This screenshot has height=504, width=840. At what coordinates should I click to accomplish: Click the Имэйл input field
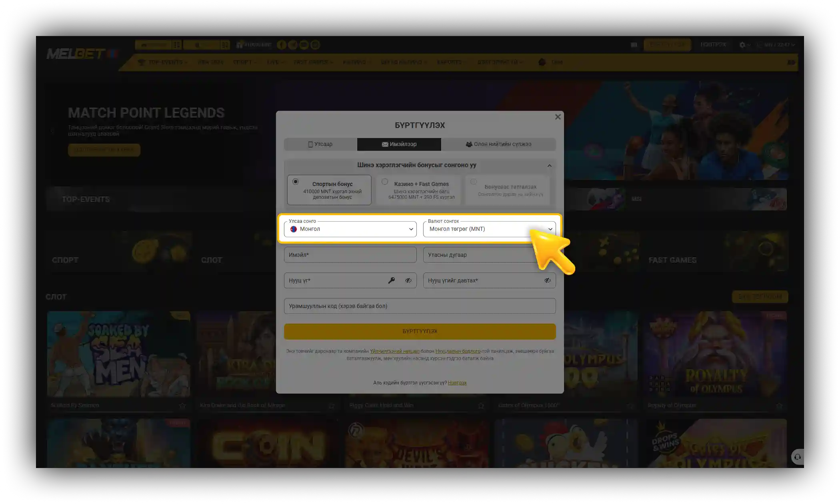(x=350, y=255)
